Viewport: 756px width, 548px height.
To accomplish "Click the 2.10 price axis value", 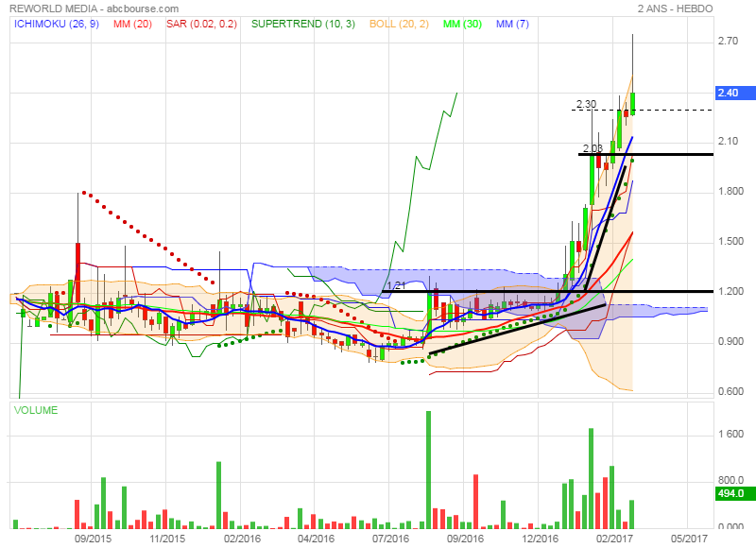I will point(728,141).
